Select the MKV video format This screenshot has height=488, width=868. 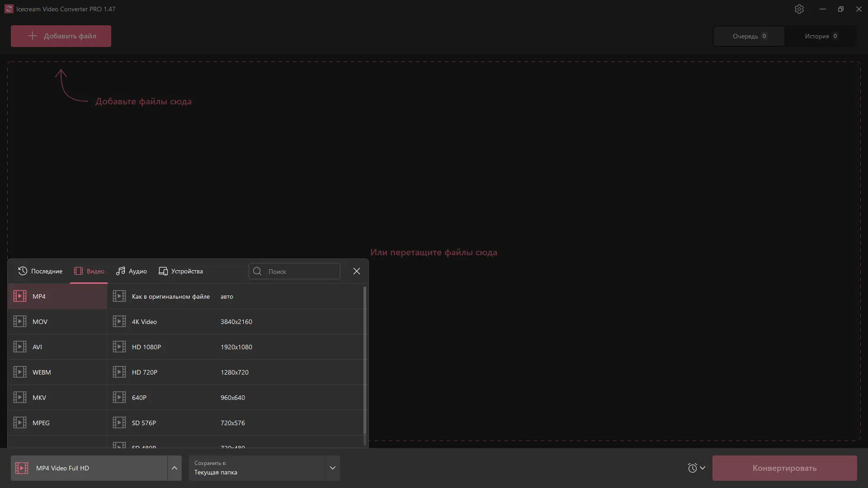[39, 398]
